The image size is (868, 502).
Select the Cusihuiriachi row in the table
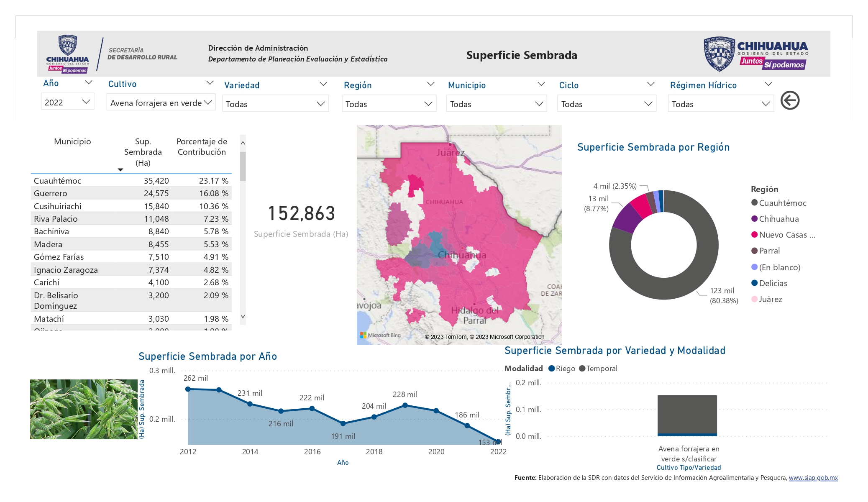click(131, 206)
